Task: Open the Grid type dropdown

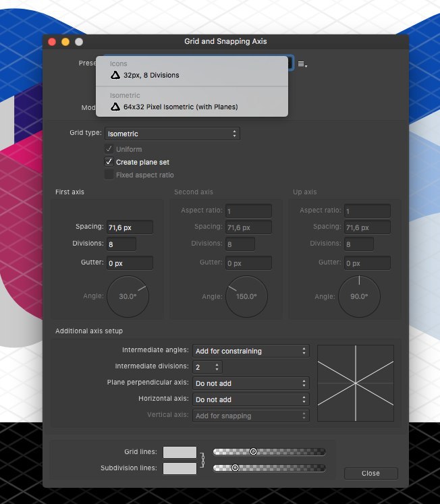Action: (172, 134)
